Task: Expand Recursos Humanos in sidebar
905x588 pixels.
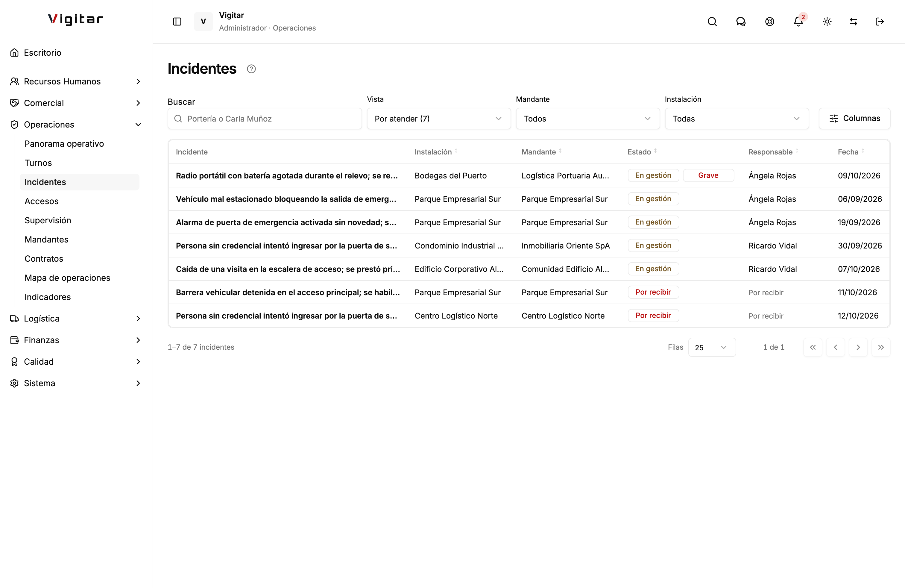Action: coord(76,81)
